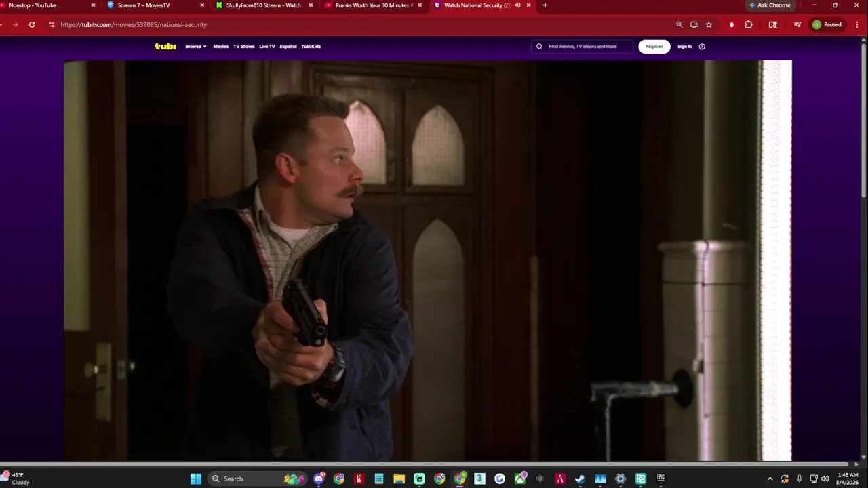Click the volume icon in system tray

point(825,479)
